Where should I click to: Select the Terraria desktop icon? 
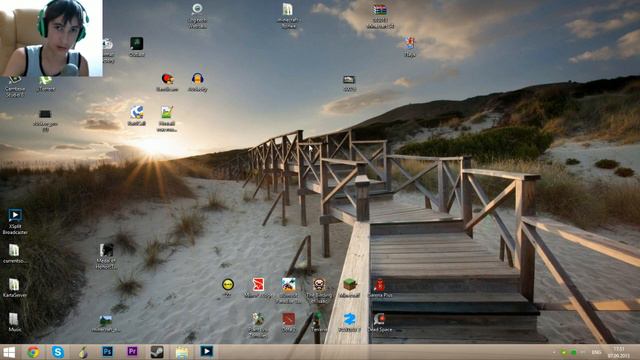[317, 322]
